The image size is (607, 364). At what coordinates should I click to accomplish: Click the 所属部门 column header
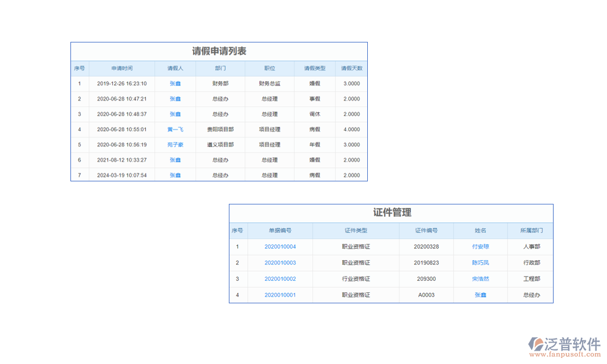pyautogui.click(x=531, y=231)
